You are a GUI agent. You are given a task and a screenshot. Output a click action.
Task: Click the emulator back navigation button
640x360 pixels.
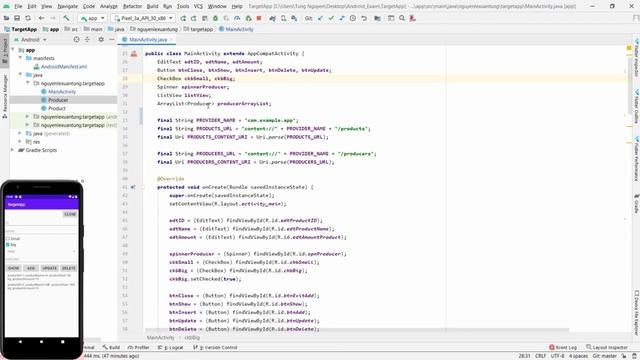pos(20,342)
